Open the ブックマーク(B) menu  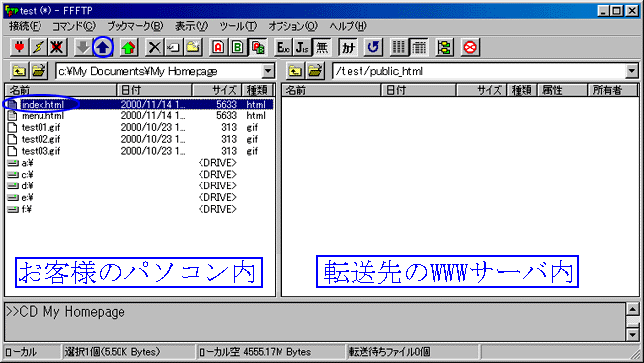(x=135, y=26)
